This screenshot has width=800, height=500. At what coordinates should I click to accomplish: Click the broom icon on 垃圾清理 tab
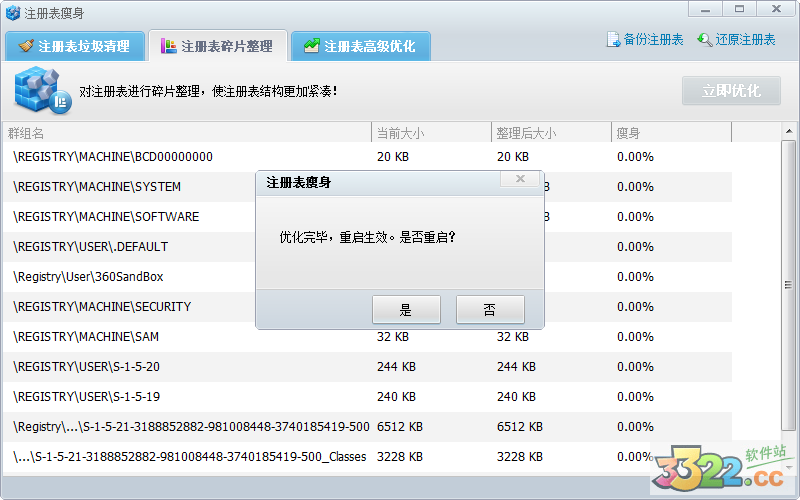26,46
